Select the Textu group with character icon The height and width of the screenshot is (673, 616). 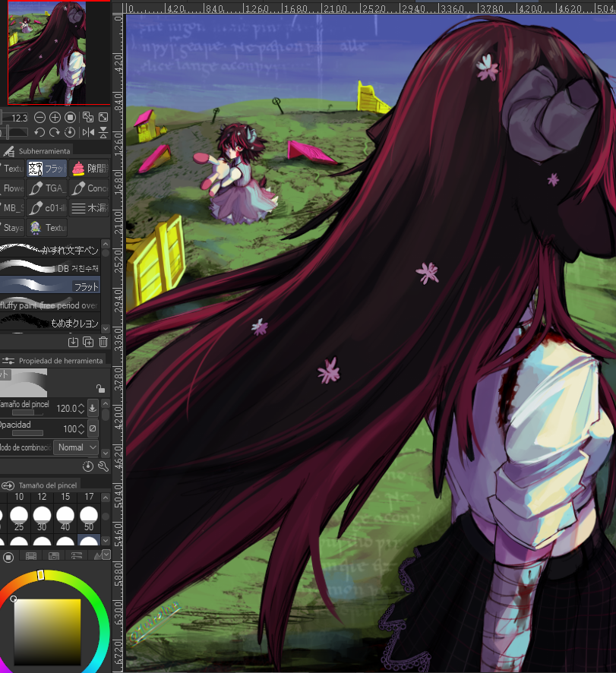pos(47,228)
